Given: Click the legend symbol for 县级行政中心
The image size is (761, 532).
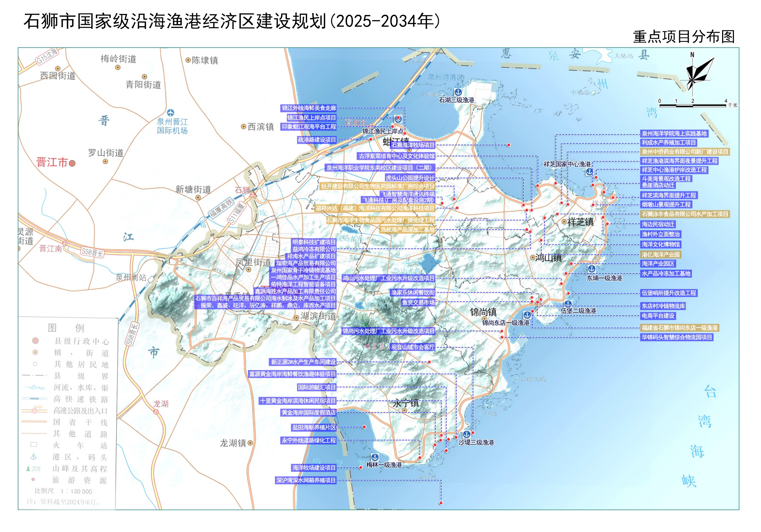Looking at the screenshot, I should coord(36,340).
